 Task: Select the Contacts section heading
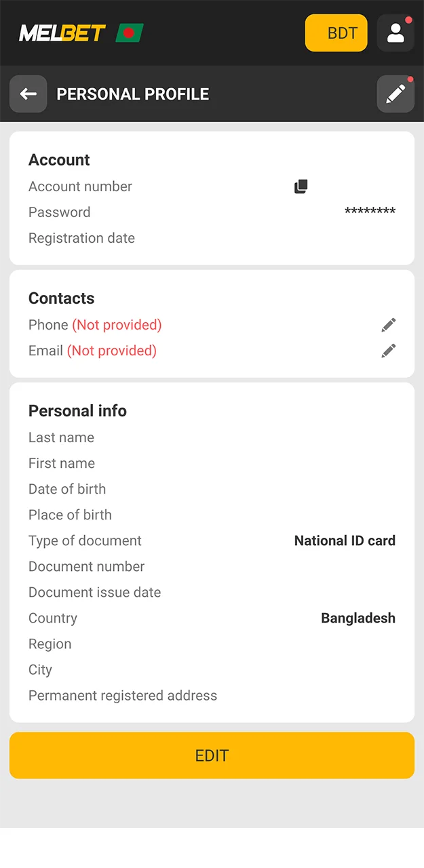tap(61, 298)
